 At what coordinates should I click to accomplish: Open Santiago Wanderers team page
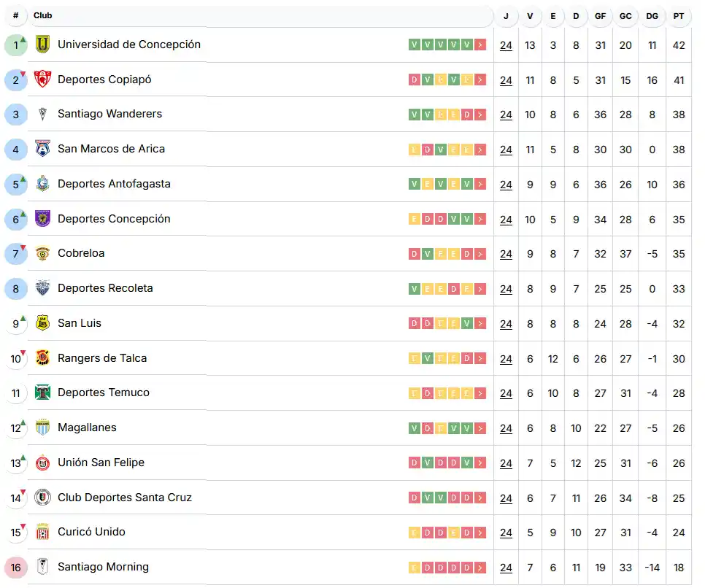(109, 114)
